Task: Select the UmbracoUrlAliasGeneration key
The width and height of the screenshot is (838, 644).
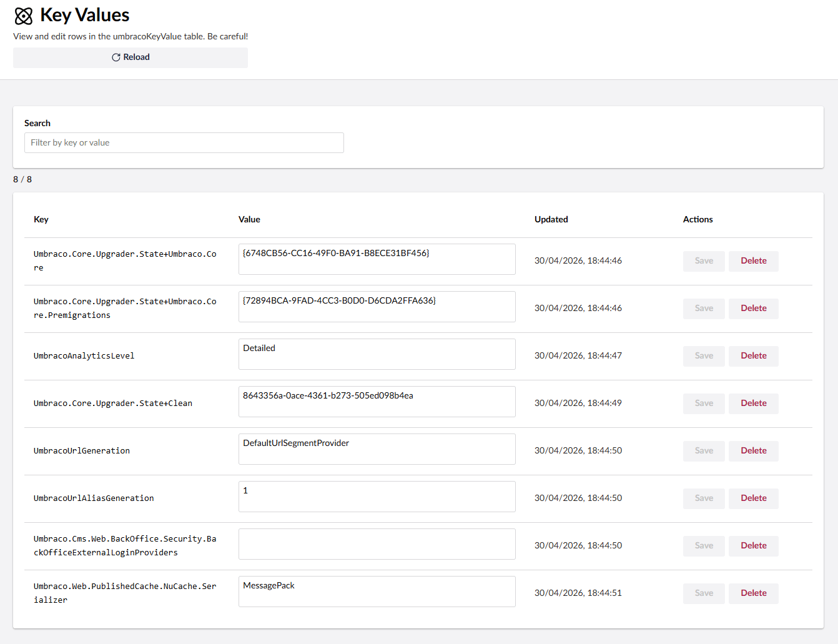Action: coord(94,498)
